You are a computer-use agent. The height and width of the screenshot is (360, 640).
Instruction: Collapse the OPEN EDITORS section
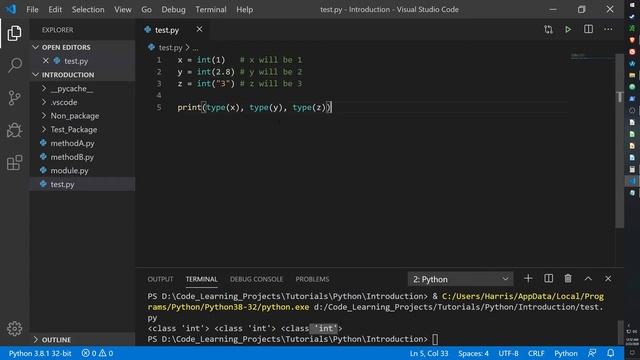(x=82, y=47)
